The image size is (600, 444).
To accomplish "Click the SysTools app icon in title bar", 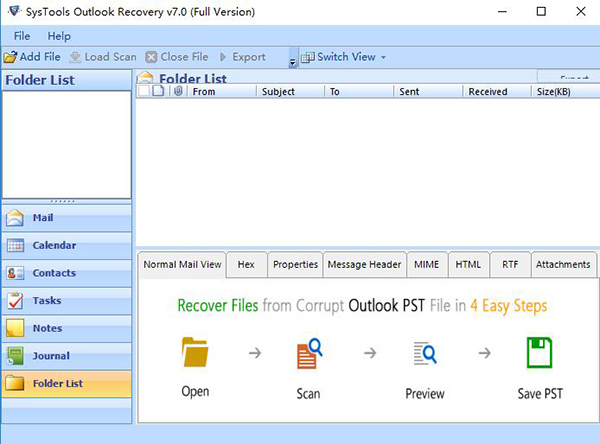I will (x=14, y=11).
